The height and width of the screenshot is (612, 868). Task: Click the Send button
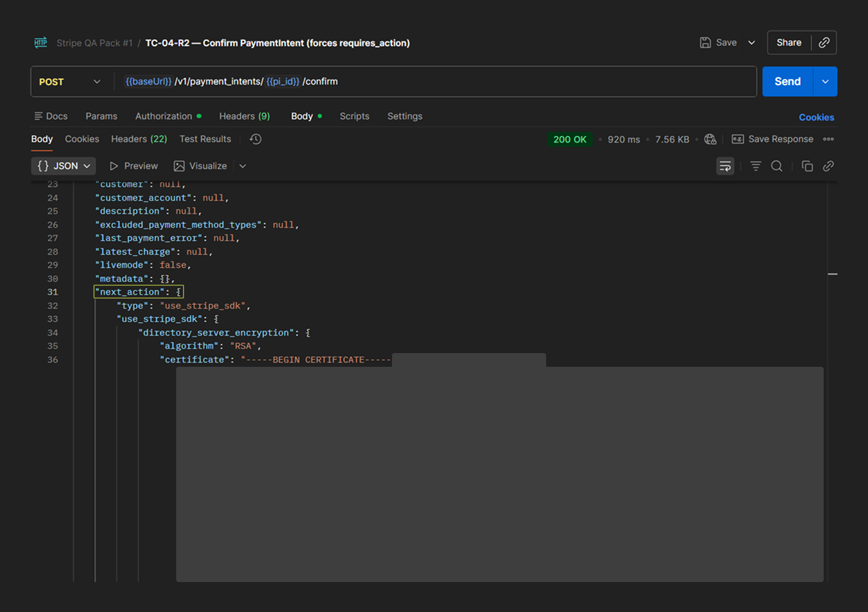click(x=787, y=82)
